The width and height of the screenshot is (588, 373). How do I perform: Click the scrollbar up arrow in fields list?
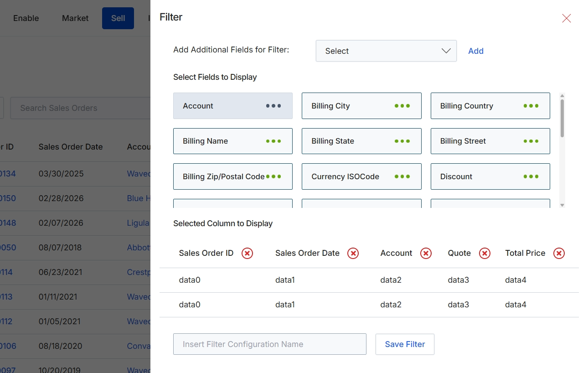coord(562,96)
